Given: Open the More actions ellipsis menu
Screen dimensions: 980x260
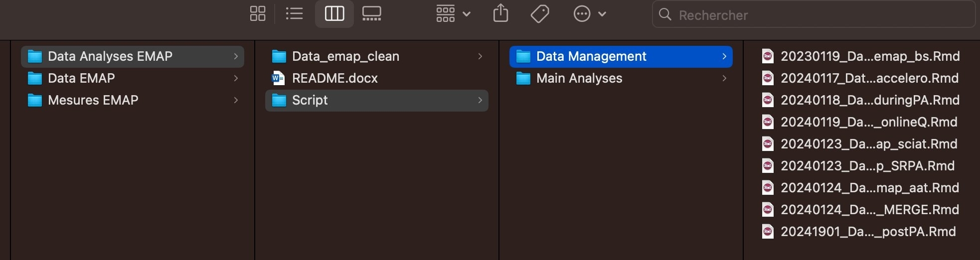Looking at the screenshot, I should (x=589, y=14).
